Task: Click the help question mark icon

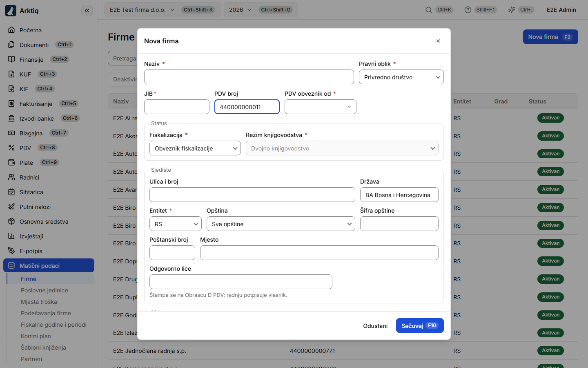Action: point(468,10)
